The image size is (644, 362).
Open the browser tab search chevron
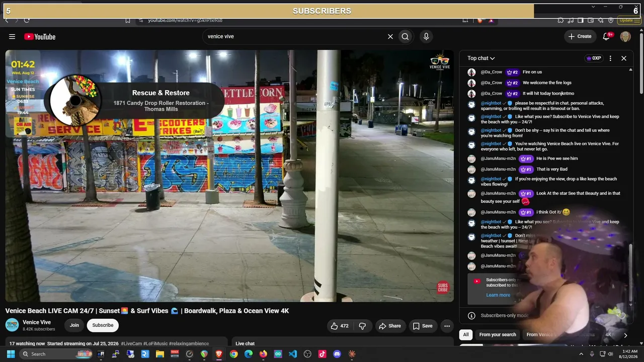tap(593, 7)
